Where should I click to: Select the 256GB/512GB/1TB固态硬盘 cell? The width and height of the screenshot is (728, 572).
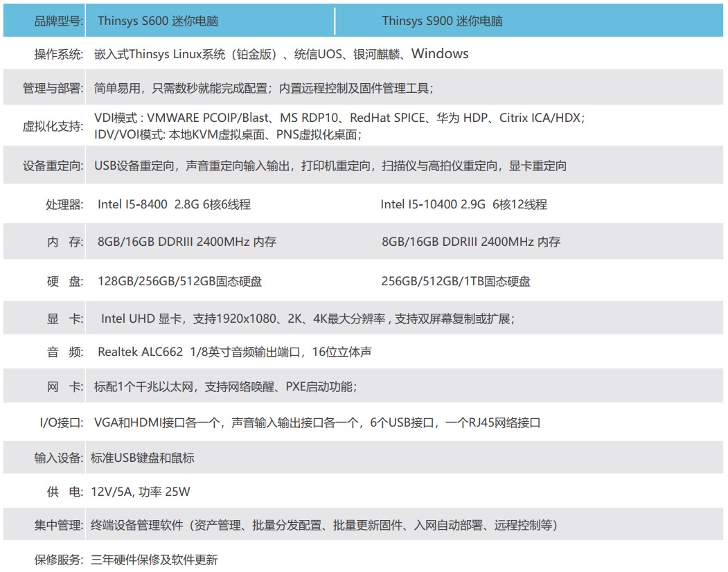[456, 281]
